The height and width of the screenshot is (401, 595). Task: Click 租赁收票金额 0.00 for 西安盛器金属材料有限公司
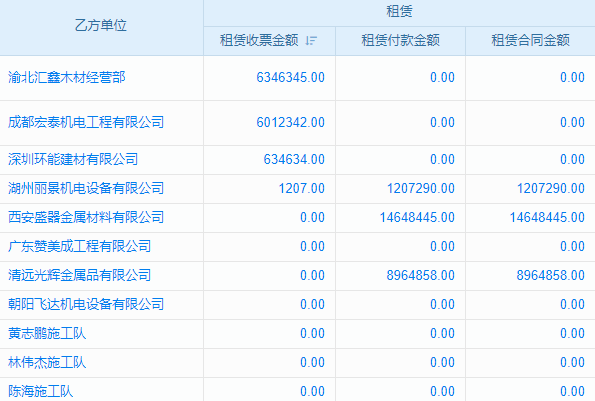pyautogui.click(x=312, y=217)
